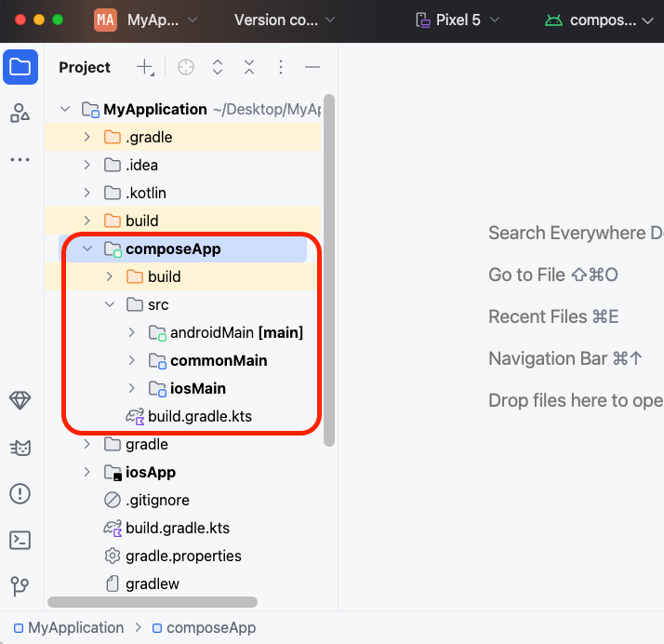
Task: Open the Terminal tool window icon
Action: point(20,540)
